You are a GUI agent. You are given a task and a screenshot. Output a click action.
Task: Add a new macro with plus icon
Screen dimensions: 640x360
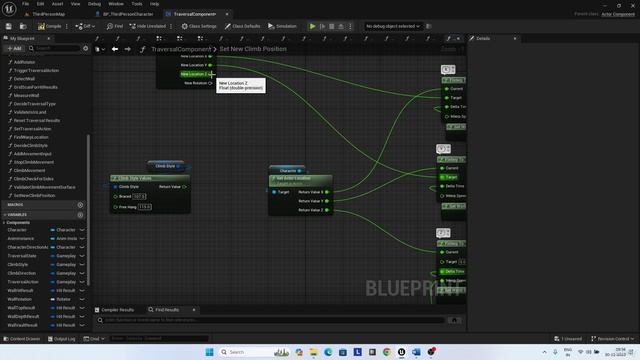[80, 205]
